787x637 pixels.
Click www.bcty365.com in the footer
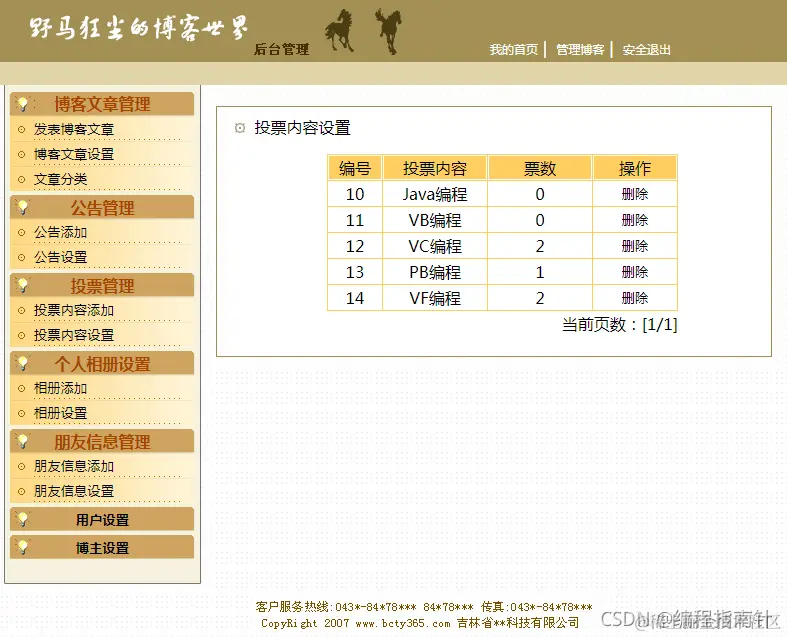(403, 623)
